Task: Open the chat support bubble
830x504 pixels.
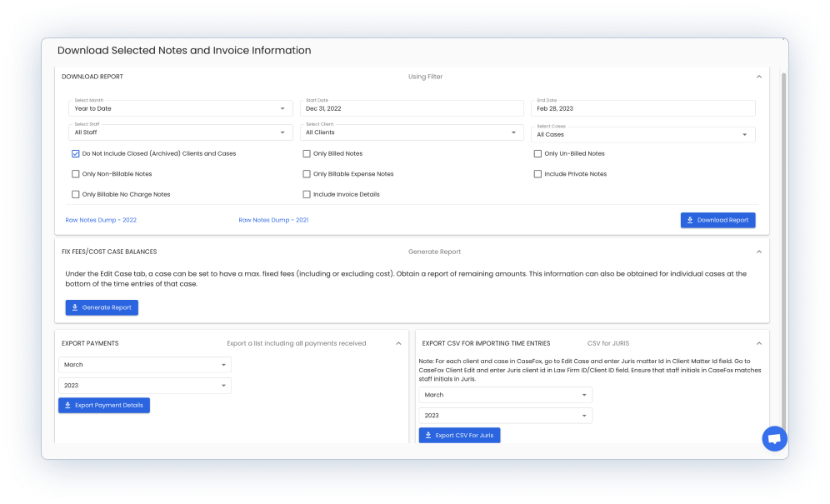Action: tap(774, 439)
